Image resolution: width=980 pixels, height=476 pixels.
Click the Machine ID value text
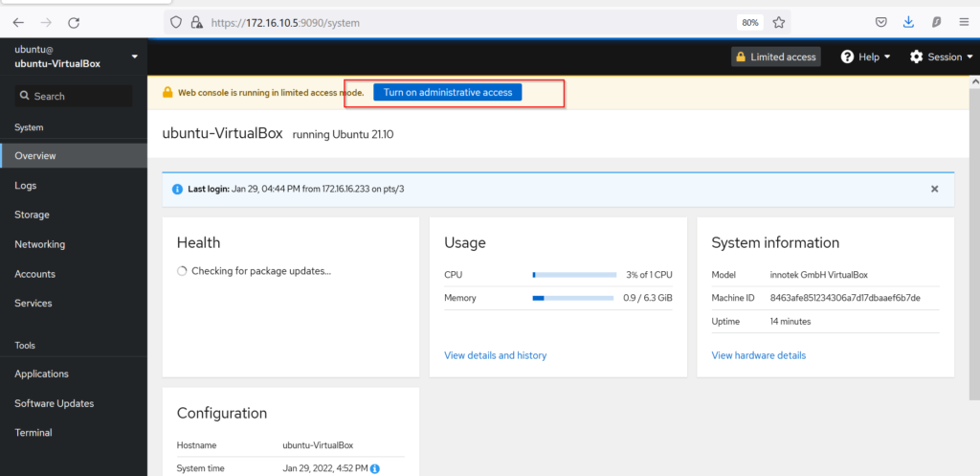coord(845,298)
